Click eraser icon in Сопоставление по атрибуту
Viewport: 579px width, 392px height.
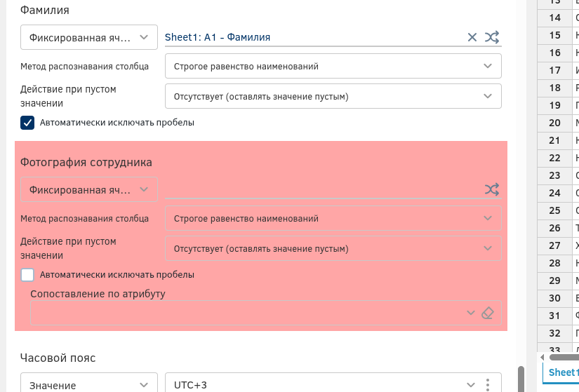(x=488, y=313)
